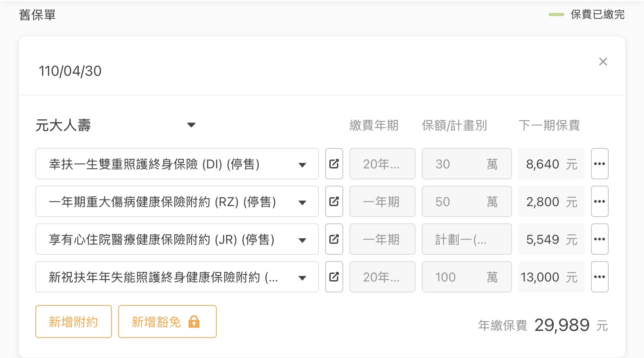
Task: Expand the 新祝扶年年失能照護 product dropdown
Action: click(302, 278)
